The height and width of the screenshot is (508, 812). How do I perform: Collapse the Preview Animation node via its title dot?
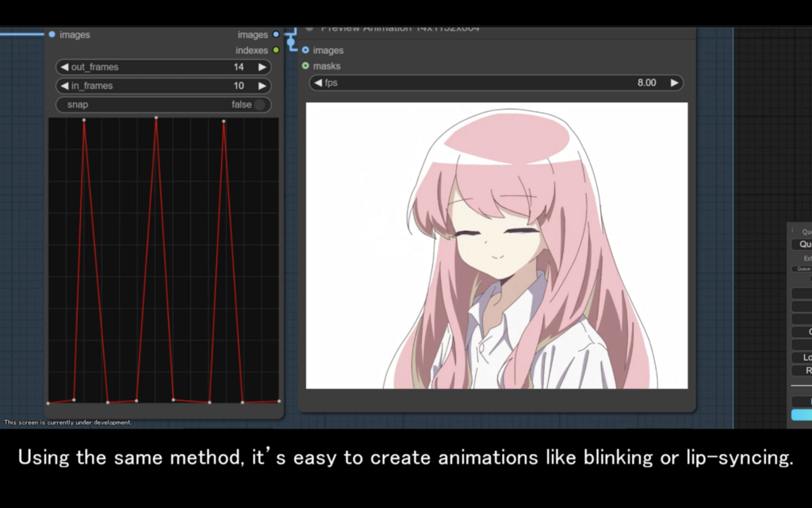(309, 29)
